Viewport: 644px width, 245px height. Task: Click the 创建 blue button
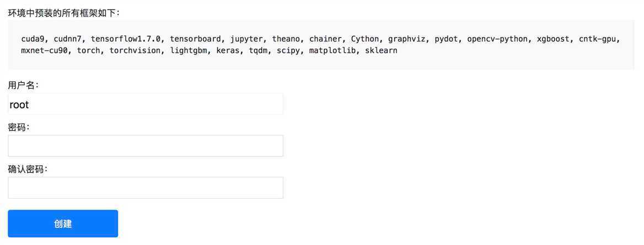tap(63, 223)
